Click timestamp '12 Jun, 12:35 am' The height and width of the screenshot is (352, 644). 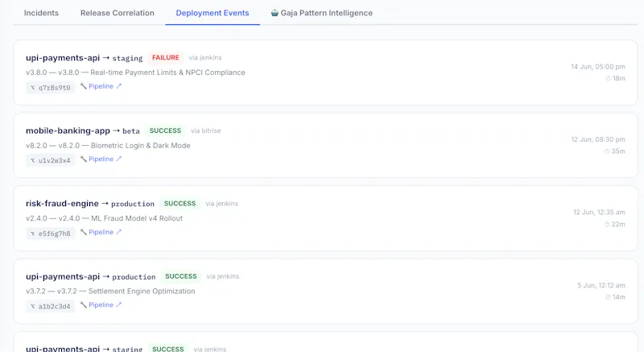[599, 213]
